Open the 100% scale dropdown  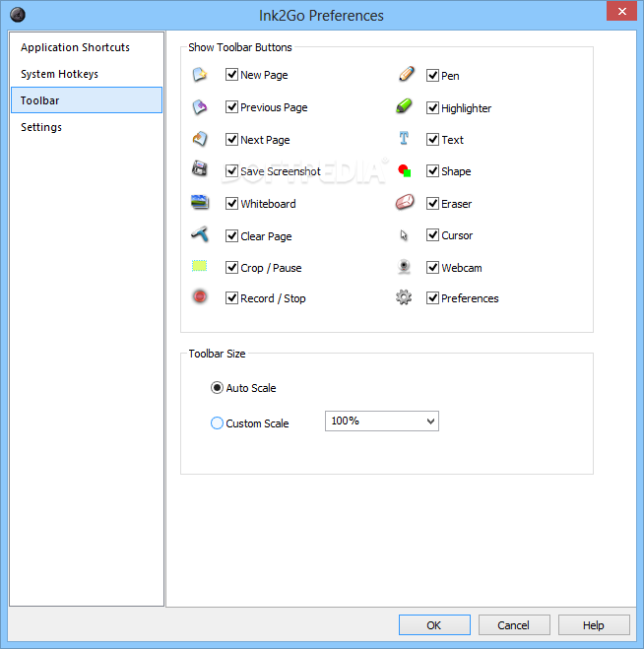point(382,421)
